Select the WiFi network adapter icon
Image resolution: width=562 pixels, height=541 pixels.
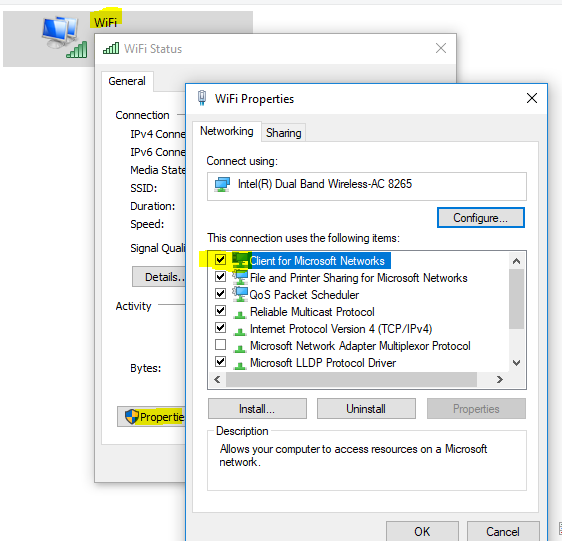coord(64,37)
